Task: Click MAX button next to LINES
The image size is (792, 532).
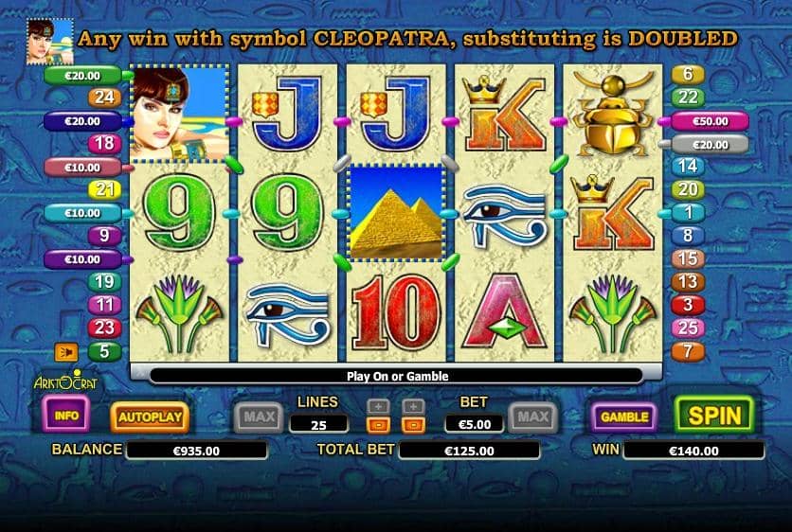Action: tap(259, 417)
